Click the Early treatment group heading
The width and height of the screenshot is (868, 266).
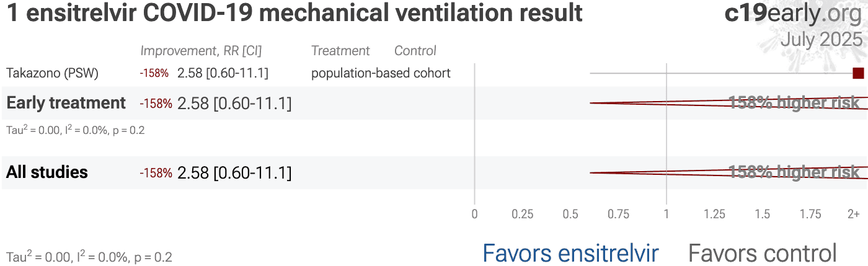coord(66,103)
